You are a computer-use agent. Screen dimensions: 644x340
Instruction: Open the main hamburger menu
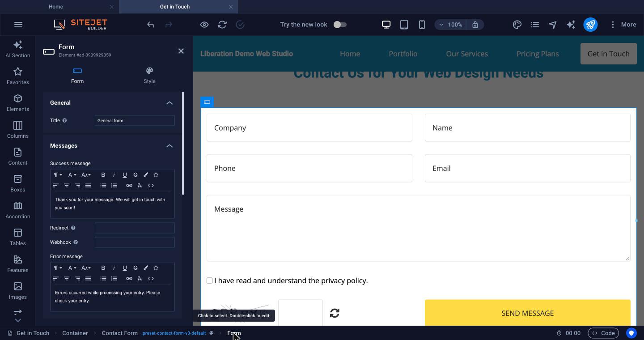click(x=18, y=25)
